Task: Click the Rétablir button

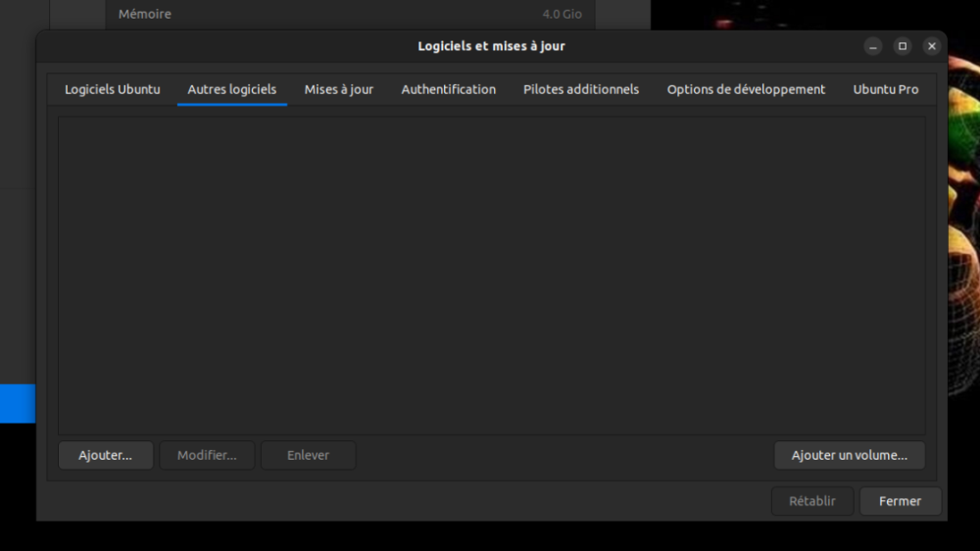Action: coord(811,501)
